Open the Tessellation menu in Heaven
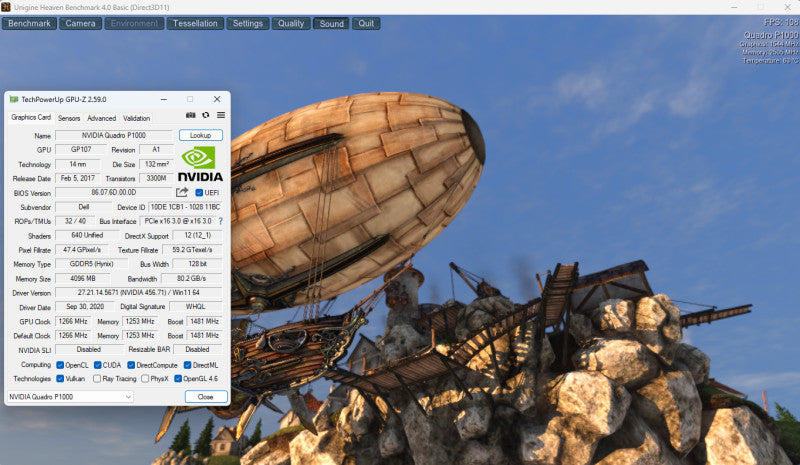 (x=195, y=23)
